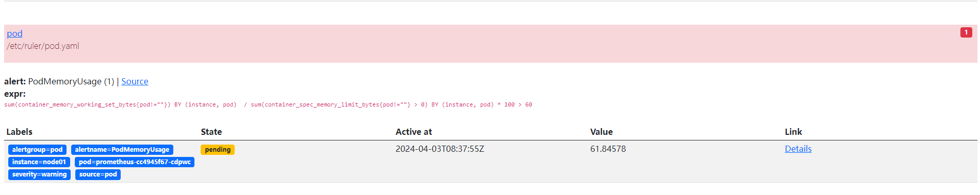Click the 61.84578 alert value
980x195 pixels.
[608, 149]
